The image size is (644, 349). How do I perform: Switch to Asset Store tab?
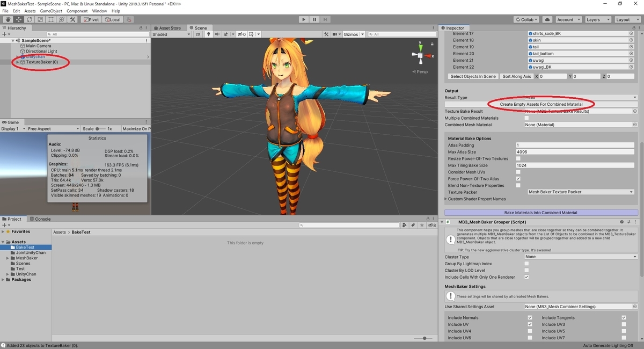(x=170, y=28)
